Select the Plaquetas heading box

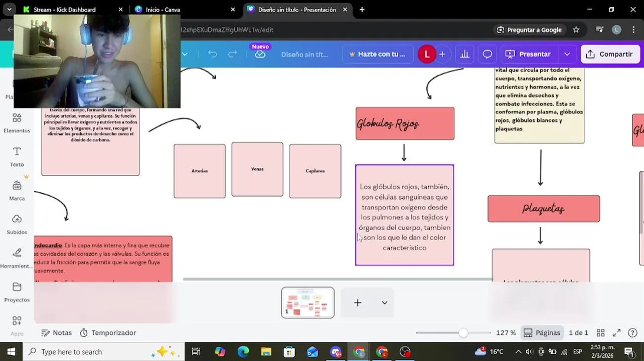click(544, 209)
